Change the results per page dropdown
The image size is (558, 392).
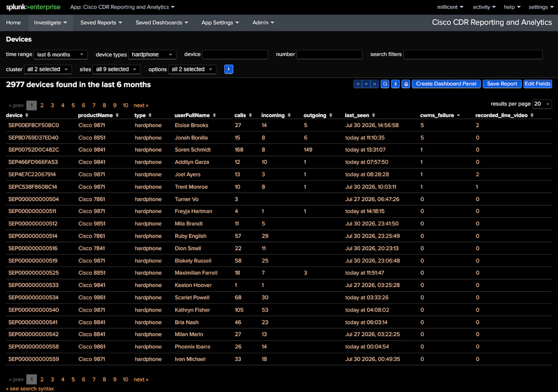click(542, 104)
